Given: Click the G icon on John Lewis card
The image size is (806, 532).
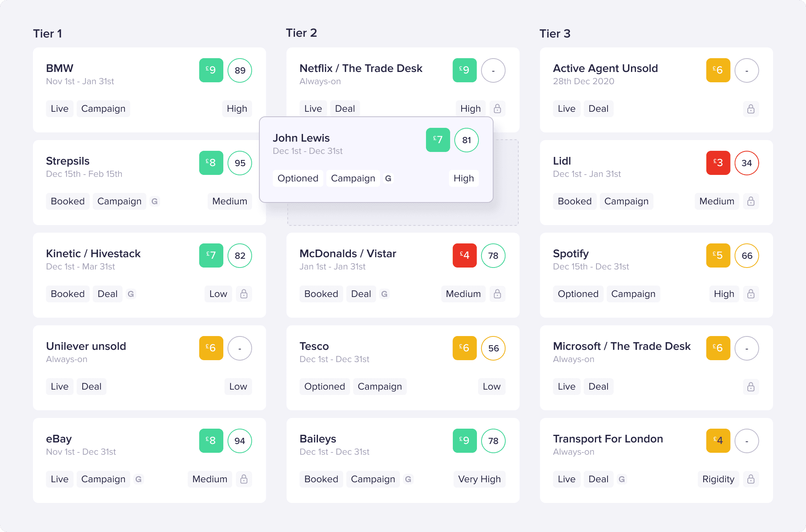Looking at the screenshot, I should pyautogui.click(x=388, y=178).
